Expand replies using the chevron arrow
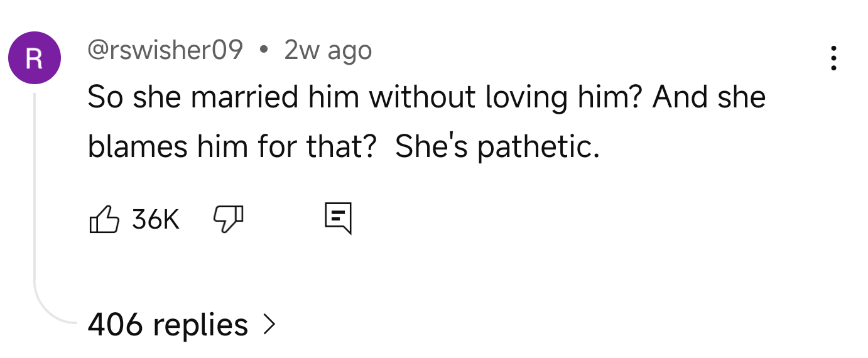 click(x=269, y=324)
